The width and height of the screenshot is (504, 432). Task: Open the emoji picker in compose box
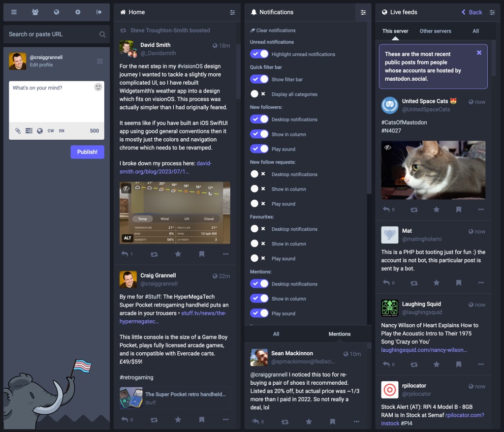point(98,87)
